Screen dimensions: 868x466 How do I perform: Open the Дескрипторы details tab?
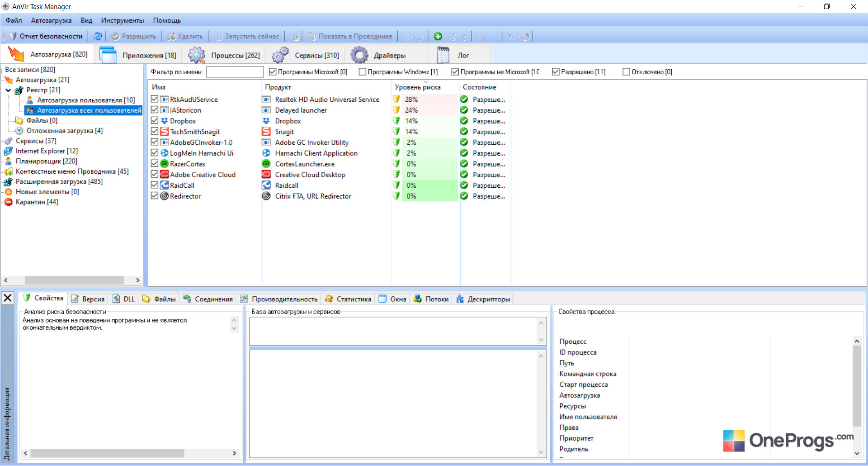483,299
